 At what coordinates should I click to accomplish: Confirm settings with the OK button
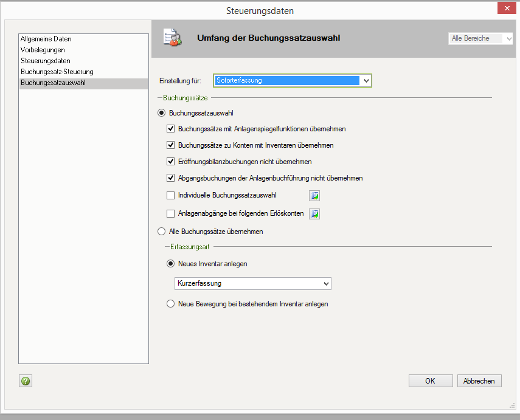click(430, 381)
